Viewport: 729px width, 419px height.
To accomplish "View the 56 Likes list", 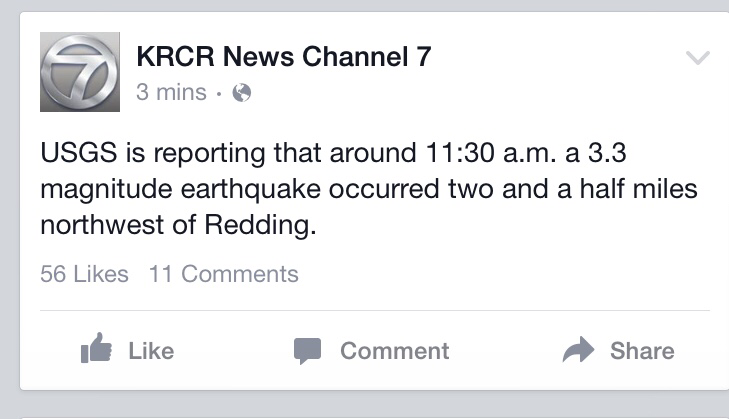I will [84, 273].
